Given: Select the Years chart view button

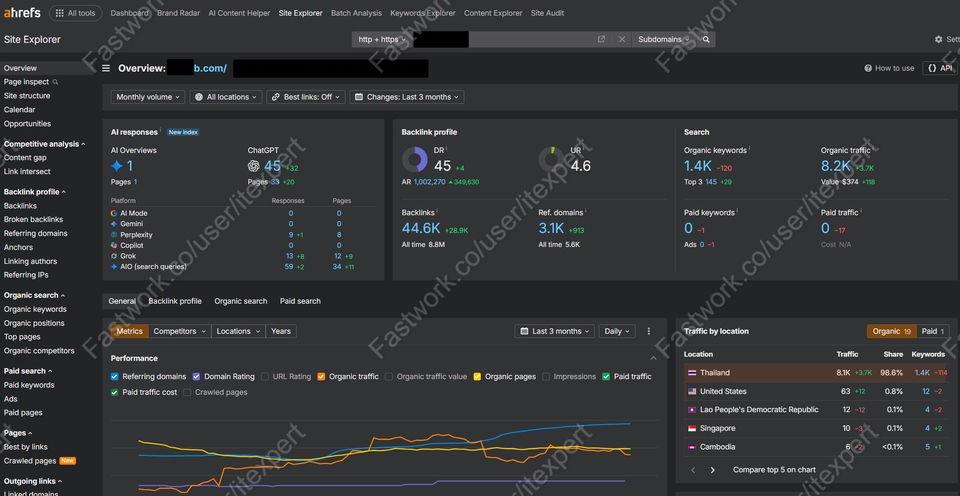Looking at the screenshot, I should pyautogui.click(x=281, y=331).
